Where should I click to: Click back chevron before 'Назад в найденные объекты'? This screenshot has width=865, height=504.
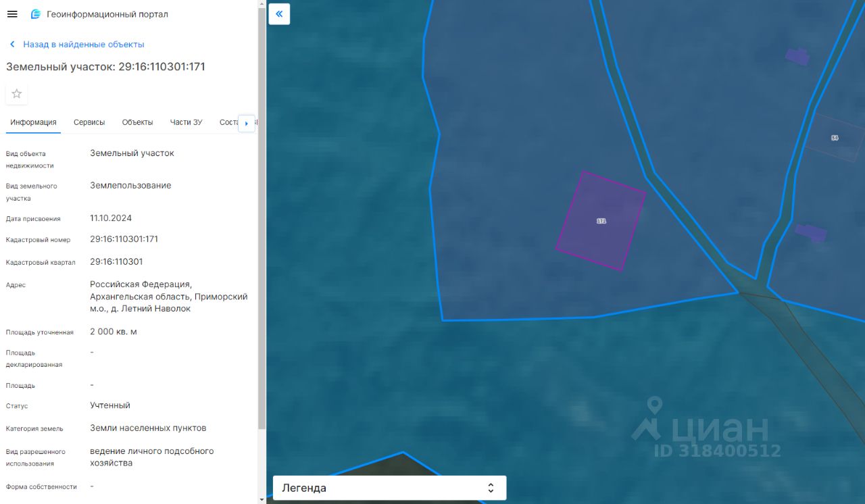(12, 45)
